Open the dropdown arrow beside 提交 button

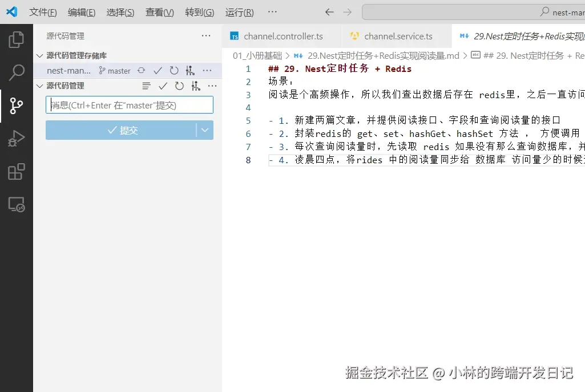(x=205, y=130)
